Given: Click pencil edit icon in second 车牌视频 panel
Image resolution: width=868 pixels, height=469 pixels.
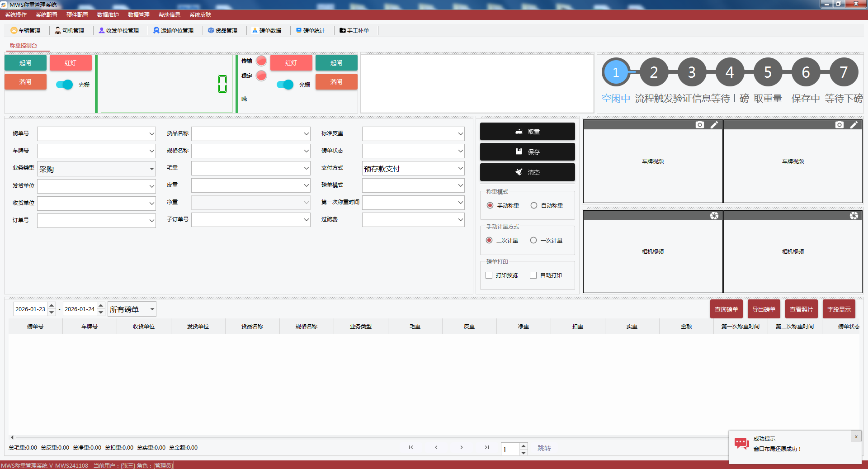Looking at the screenshot, I should 854,125.
